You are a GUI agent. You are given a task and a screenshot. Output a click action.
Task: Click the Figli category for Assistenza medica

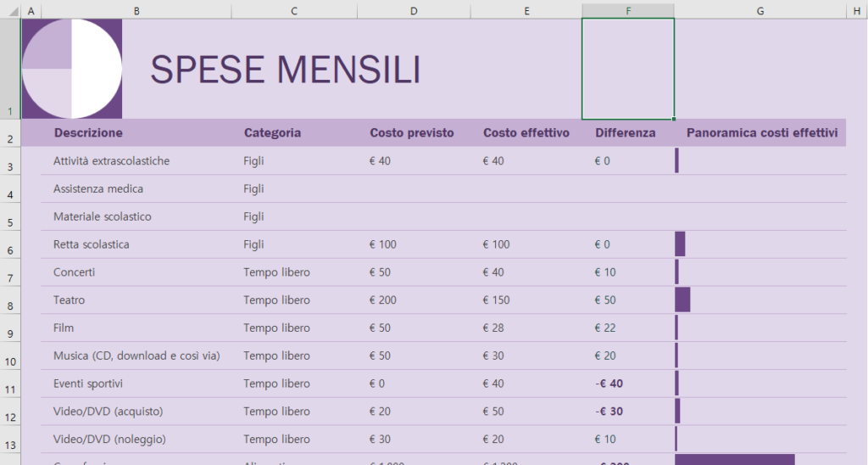point(253,188)
